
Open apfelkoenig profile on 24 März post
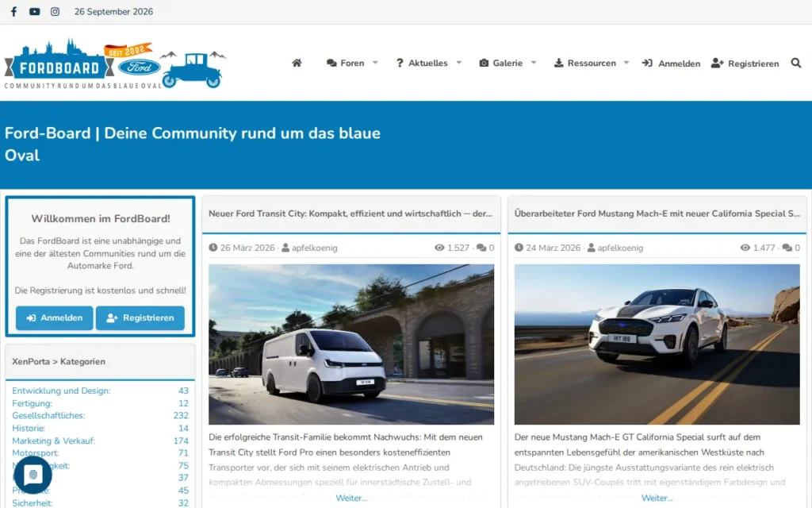620,248
